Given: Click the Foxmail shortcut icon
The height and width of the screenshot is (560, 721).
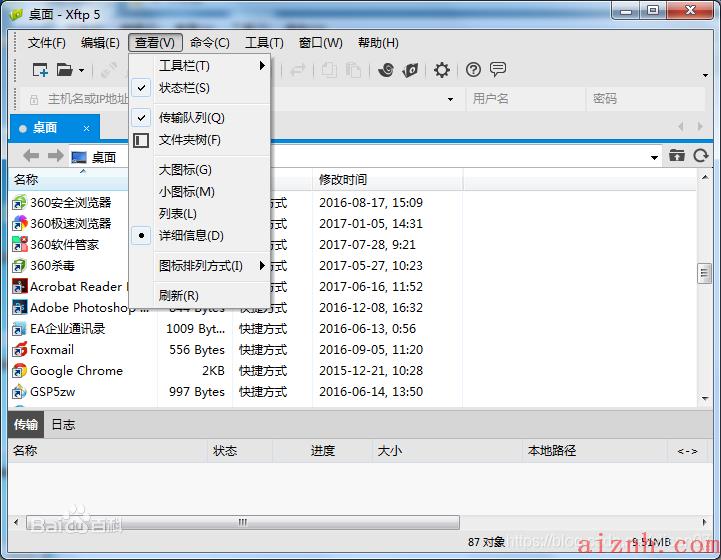Looking at the screenshot, I should tap(19, 350).
